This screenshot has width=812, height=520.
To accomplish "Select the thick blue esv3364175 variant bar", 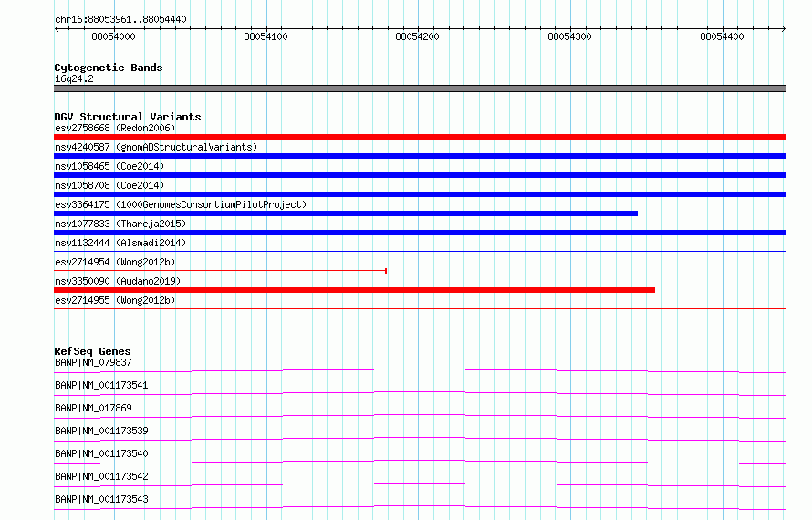I will [346, 213].
